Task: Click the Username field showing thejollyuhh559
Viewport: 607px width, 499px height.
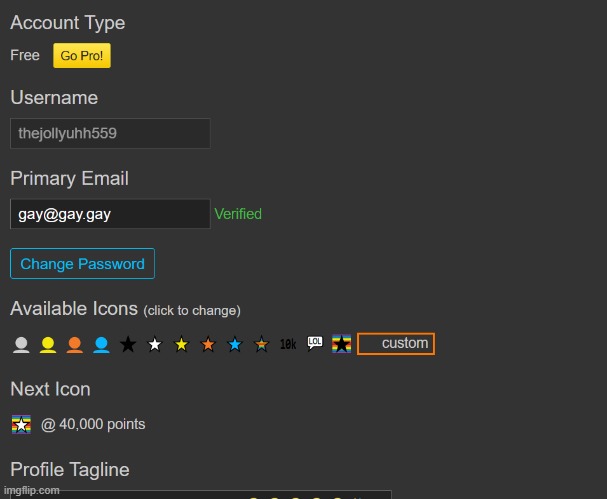Action: [x=110, y=133]
